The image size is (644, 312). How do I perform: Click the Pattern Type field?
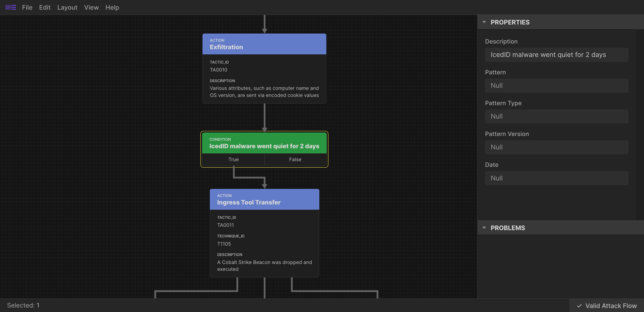coord(556,116)
